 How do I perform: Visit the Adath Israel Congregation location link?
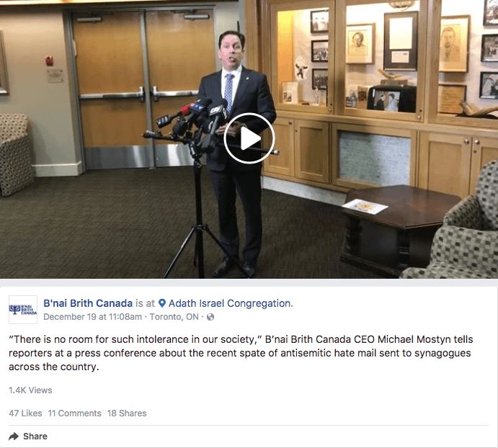[230, 303]
